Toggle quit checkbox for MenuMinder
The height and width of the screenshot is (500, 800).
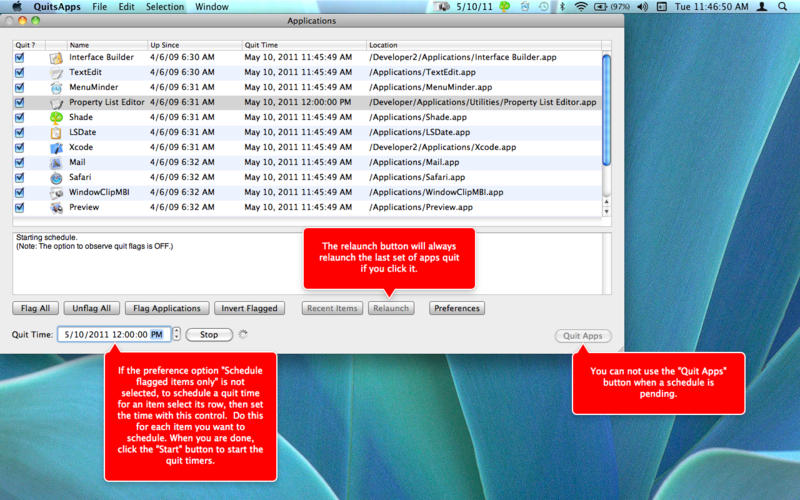click(19, 88)
